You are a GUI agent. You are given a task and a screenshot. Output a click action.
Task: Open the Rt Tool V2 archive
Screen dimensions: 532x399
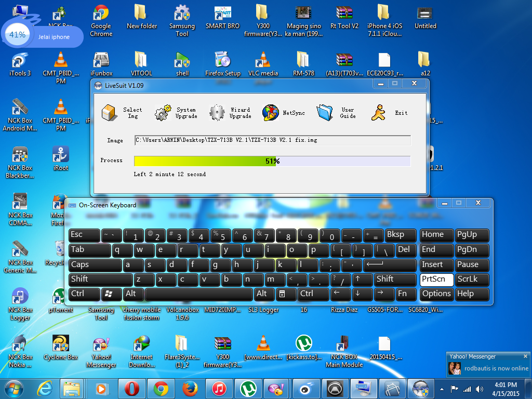coord(344,14)
